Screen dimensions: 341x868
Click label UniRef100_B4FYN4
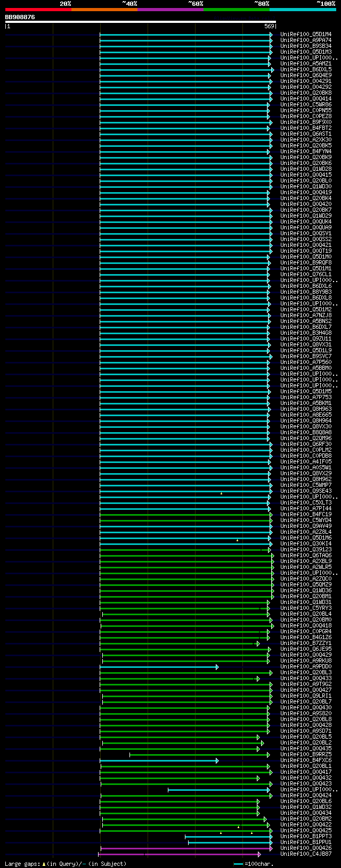(x=306, y=152)
